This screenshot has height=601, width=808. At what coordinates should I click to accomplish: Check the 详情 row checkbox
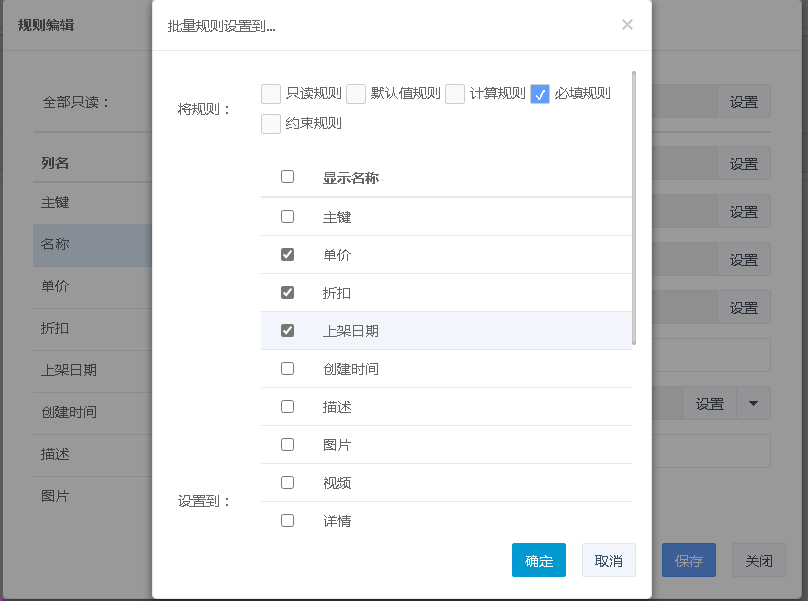click(x=288, y=521)
